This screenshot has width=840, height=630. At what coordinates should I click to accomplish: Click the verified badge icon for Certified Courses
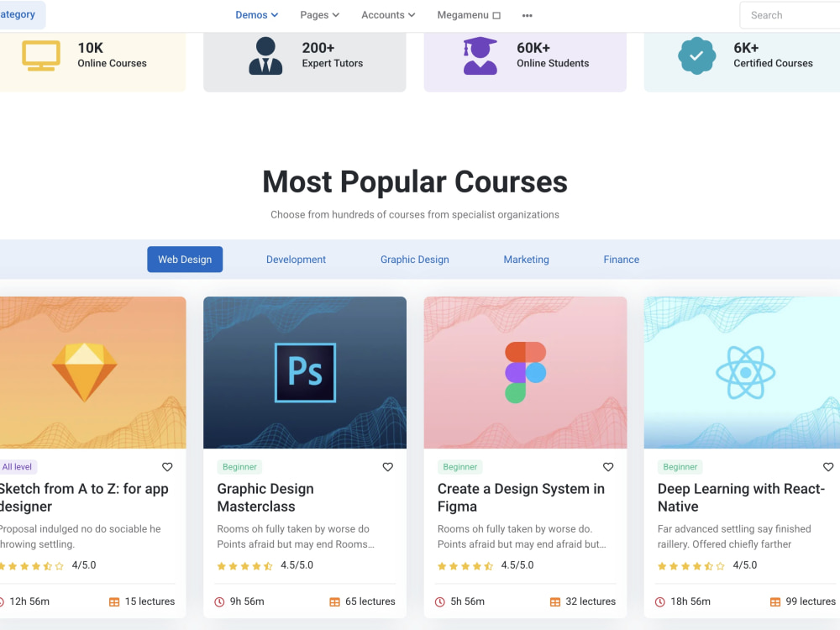[696, 55]
